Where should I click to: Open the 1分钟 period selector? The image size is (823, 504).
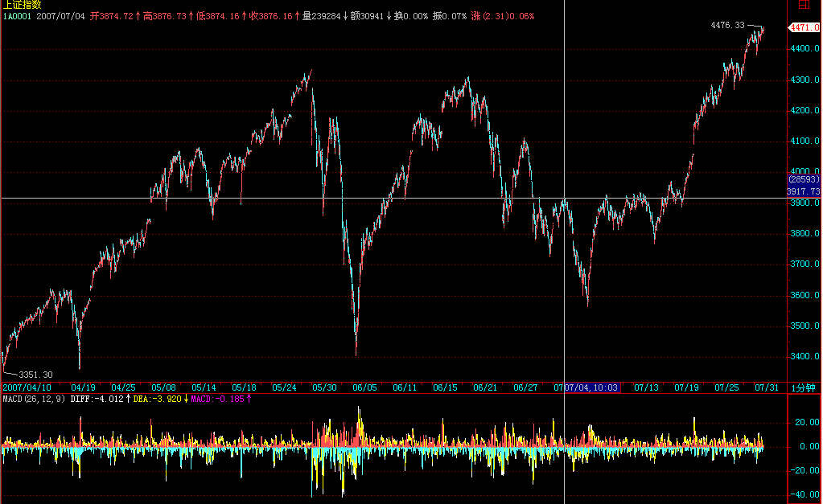(803, 387)
